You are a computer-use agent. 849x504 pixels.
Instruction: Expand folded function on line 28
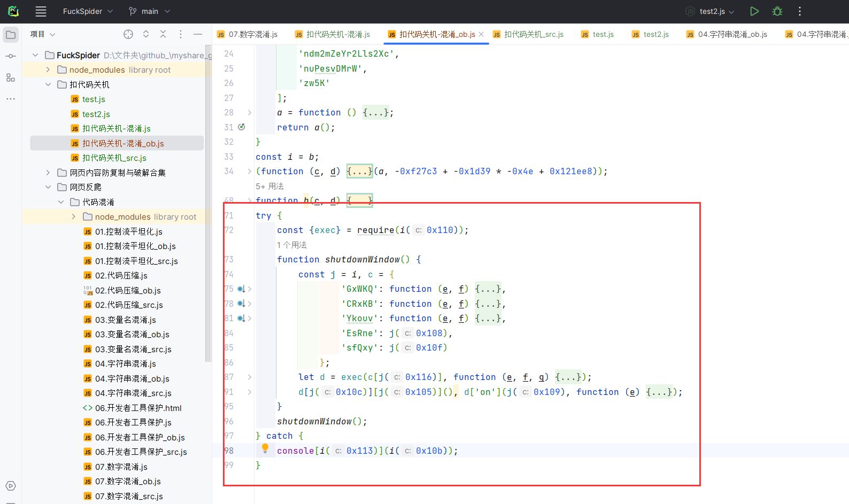pos(249,113)
